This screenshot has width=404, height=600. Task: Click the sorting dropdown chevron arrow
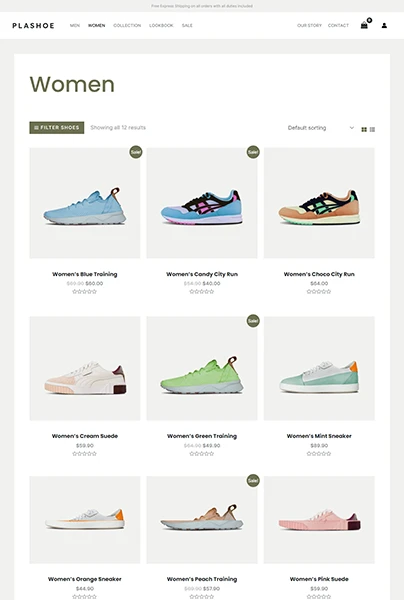[352, 128]
